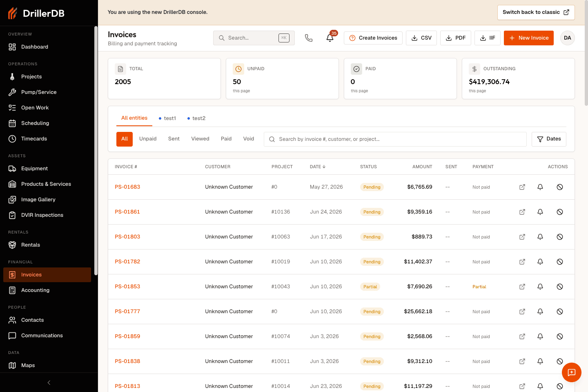
Task: Select the All status filter
Action: pyautogui.click(x=125, y=139)
